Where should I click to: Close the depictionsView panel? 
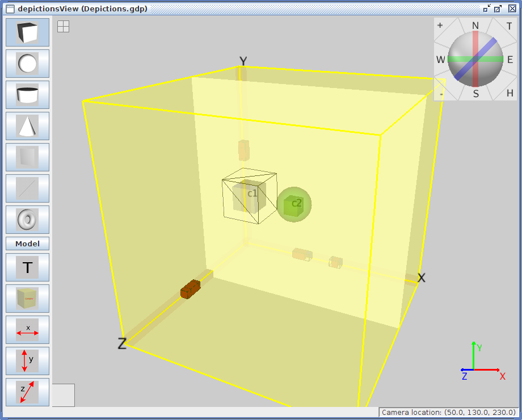point(512,9)
